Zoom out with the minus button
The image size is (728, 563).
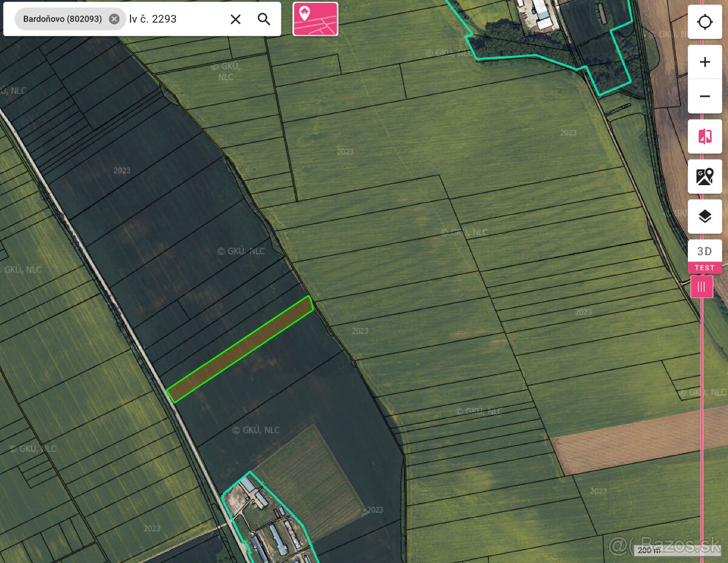(x=704, y=96)
